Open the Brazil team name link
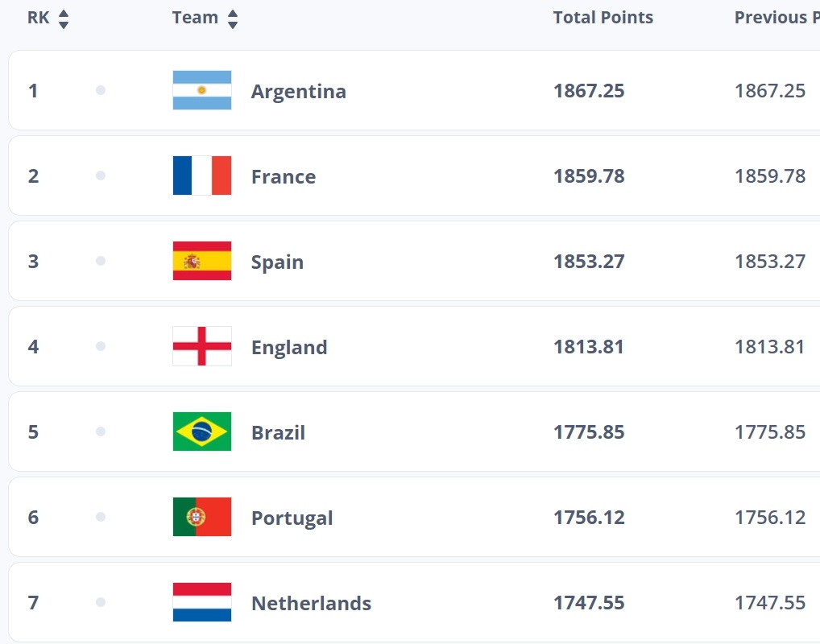This screenshot has height=644, width=820. point(278,432)
